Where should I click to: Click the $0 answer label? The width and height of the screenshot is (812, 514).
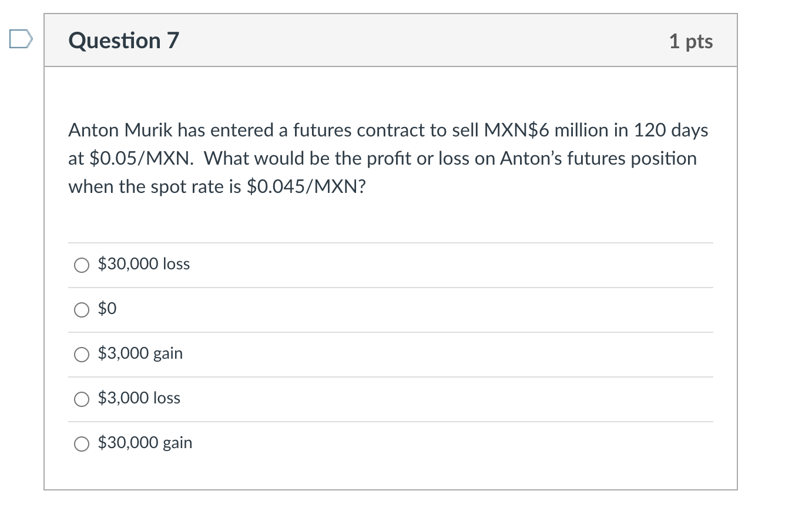tap(106, 308)
